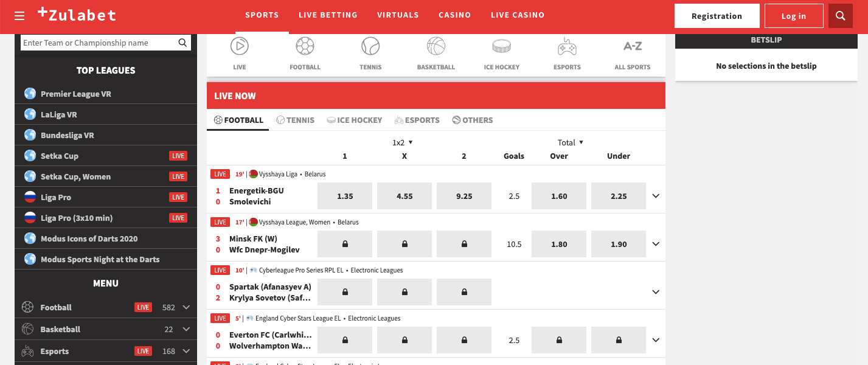Open Setka Cup league

pyautogui.click(x=106, y=156)
